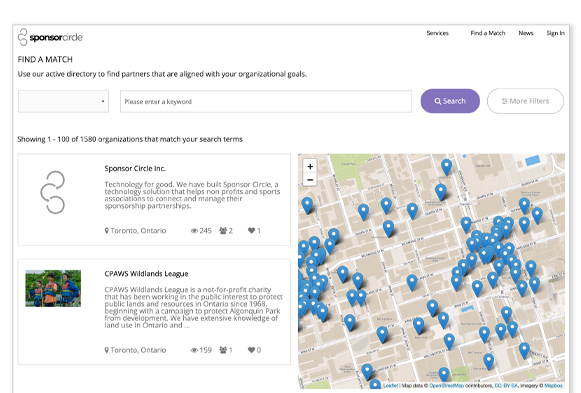Open the CC-BY-SA license link
The width and height of the screenshot is (581, 393).
click(506, 386)
